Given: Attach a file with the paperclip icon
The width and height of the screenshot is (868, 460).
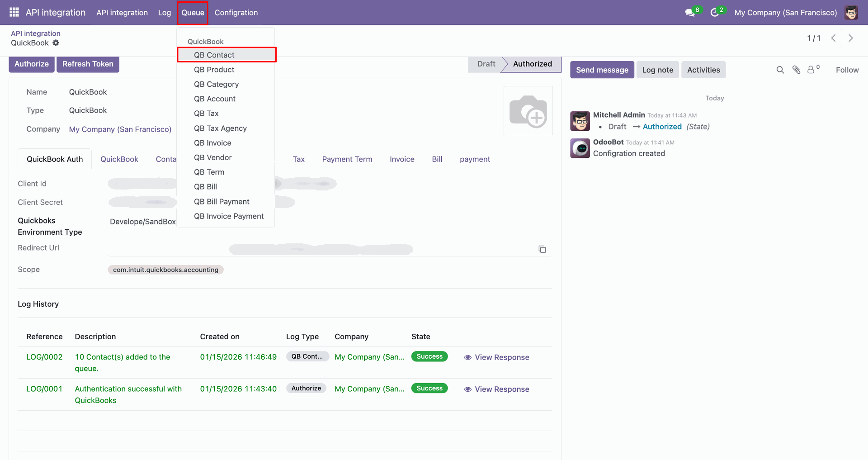Looking at the screenshot, I should (797, 70).
